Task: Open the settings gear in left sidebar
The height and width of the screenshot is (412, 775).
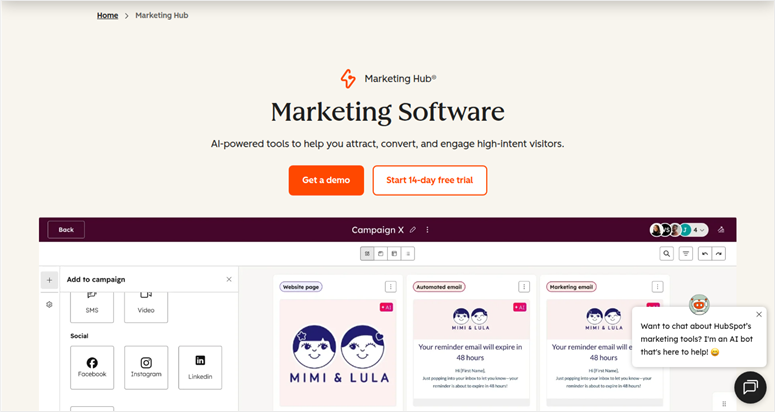Action: pyautogui.click(x=49, y=304)
